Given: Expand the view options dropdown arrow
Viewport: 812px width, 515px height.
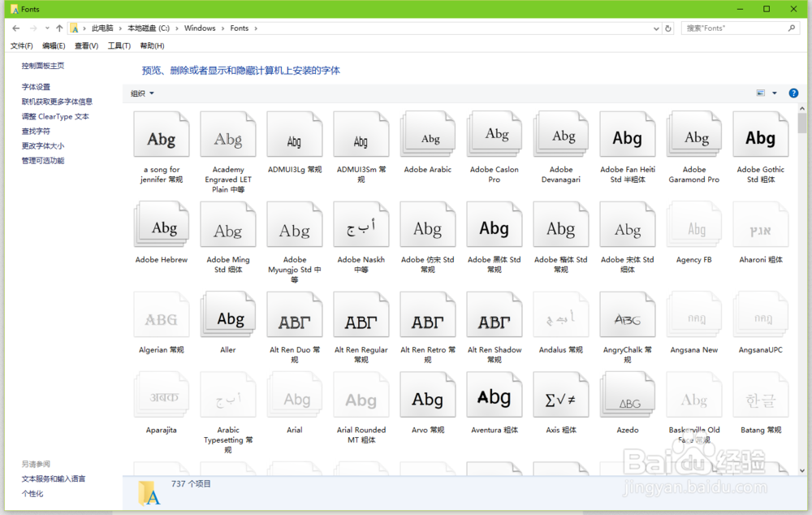Looking at the screenshot, I should [775, 93].
